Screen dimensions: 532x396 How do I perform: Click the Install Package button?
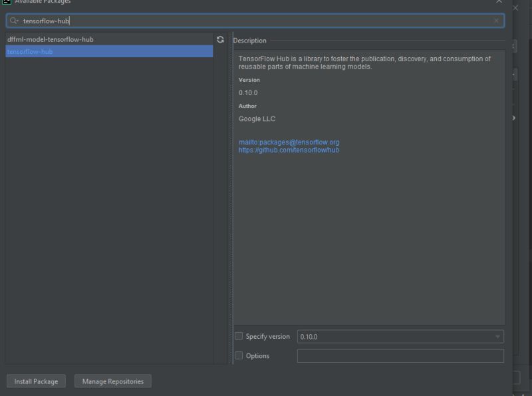click(x=36, y=381)
